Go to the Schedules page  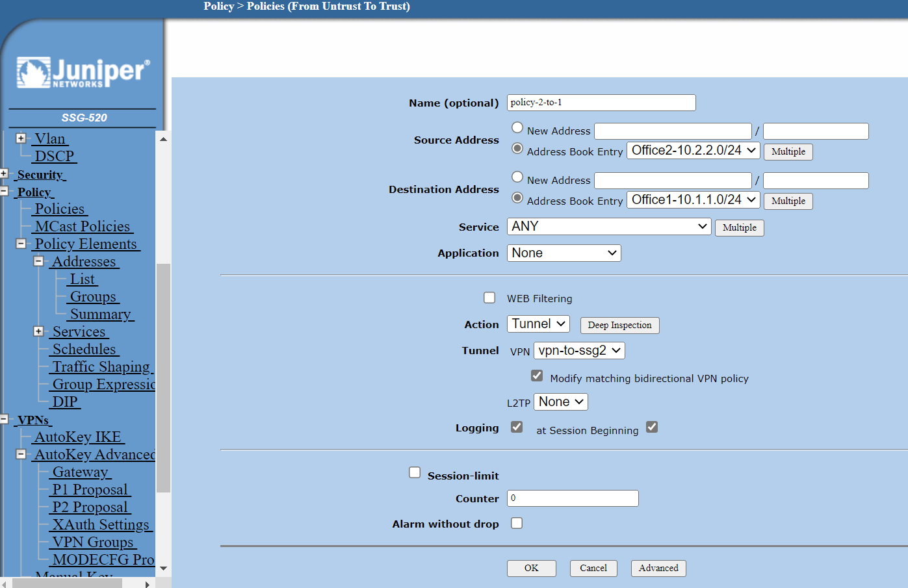click(84, 349)
